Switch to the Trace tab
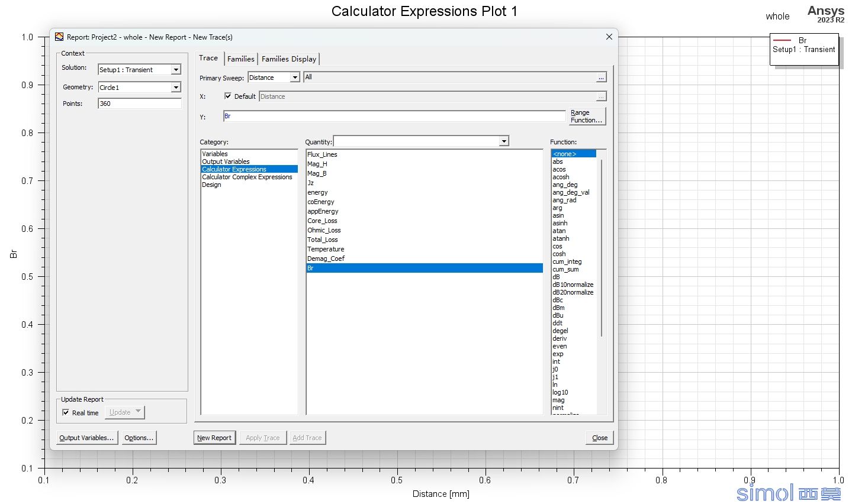 click(208, 58)
